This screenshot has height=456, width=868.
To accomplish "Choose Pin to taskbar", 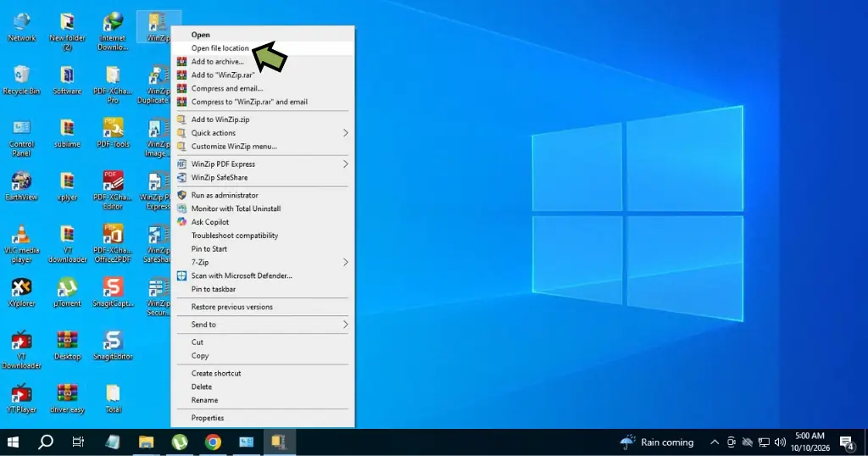I will tap(263, 289).
